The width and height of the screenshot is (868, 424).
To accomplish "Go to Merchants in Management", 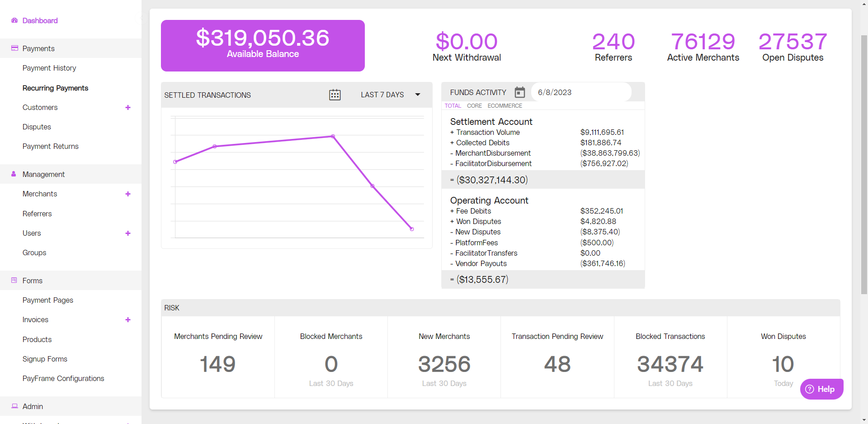I will coord(40,194).
